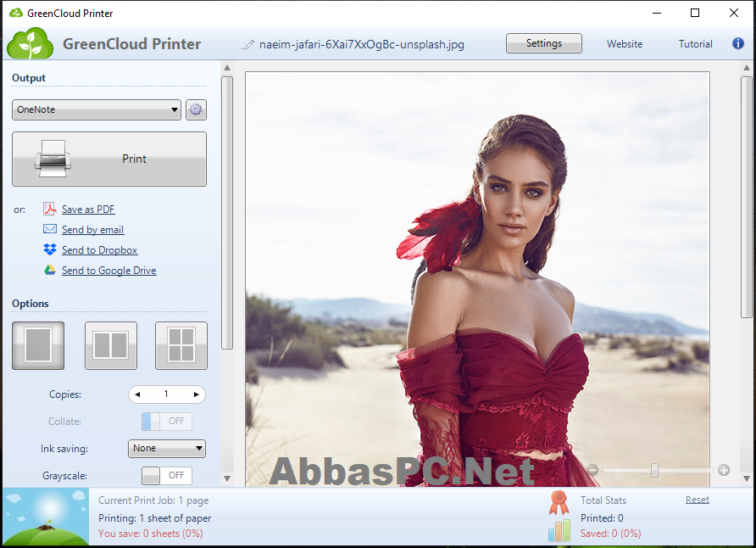Click the preview pane vertical scrollbar thumb
This screenshot has width=756, height=548.
coord(747,197)
